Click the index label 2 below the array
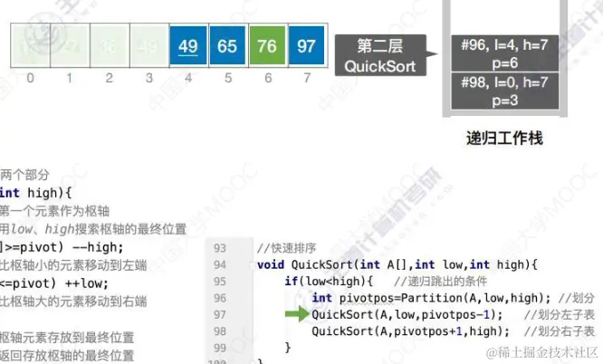603x364 pixels. [x=110, y=78]
